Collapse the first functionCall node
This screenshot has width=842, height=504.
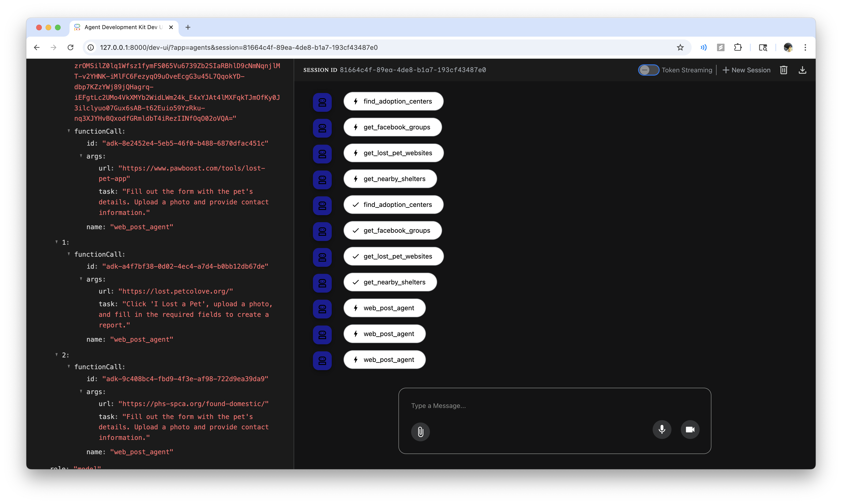[69, 131]
